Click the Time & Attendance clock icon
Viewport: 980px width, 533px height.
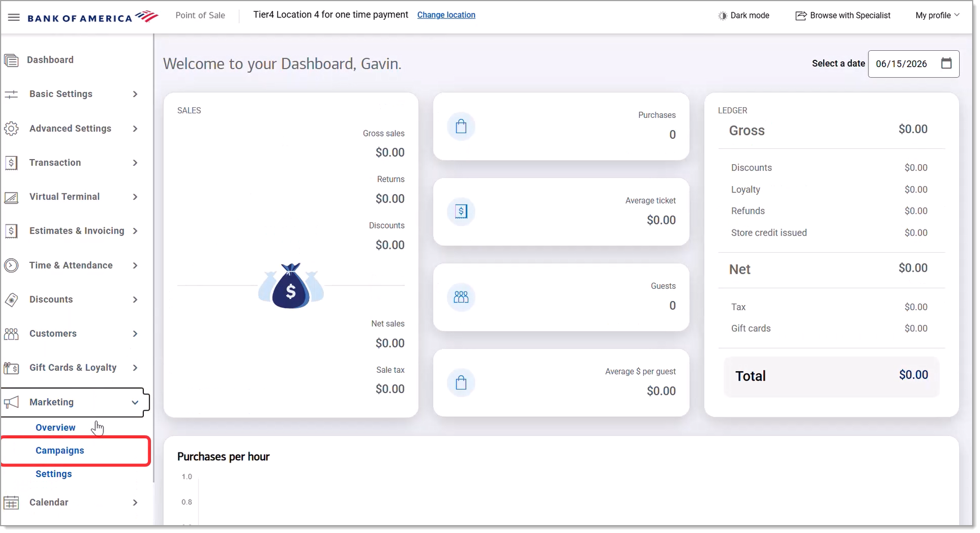(11, 266)
